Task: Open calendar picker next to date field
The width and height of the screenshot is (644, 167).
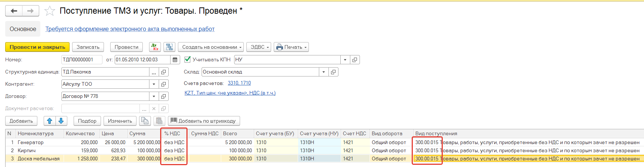Action: 175,59
